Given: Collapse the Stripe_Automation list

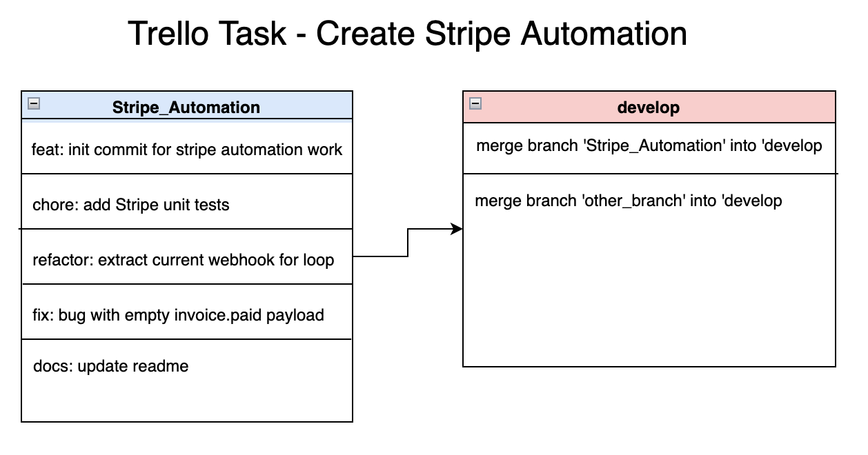Looking at the screenshot, I should [x=34, y=103].
